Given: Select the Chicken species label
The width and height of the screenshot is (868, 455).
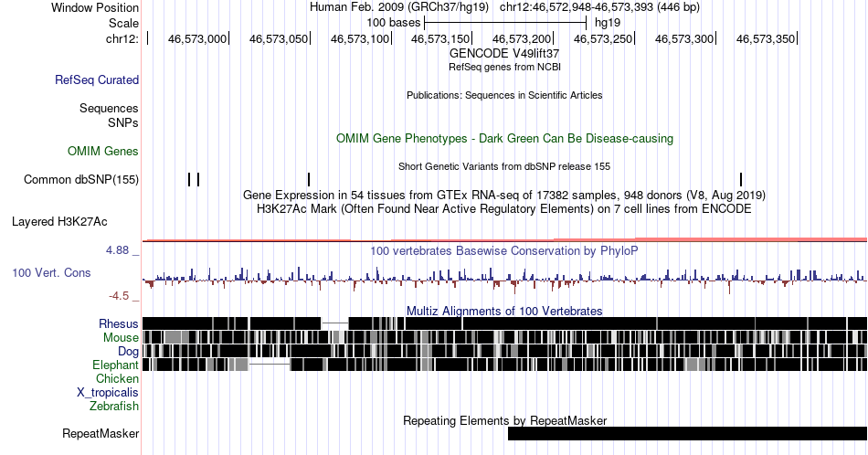Looking at the screenshot, I should click(117, 378).
